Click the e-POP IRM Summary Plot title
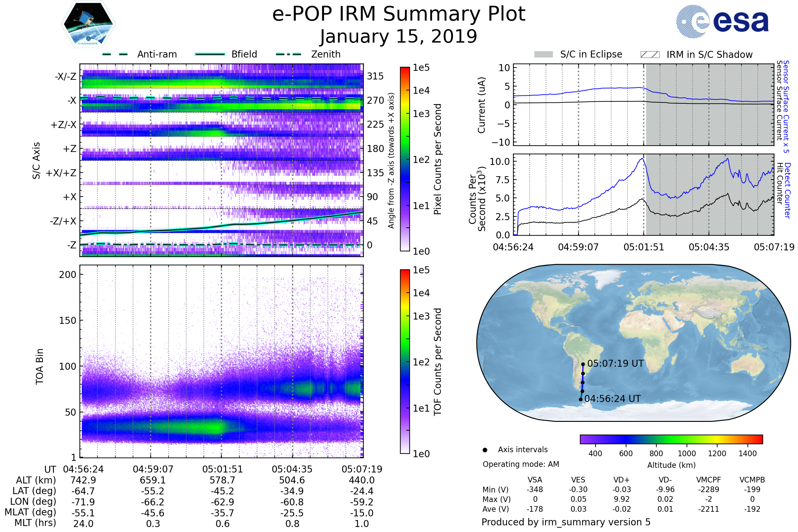The height and width of the screenshot is (532, 798). [399, 14]
